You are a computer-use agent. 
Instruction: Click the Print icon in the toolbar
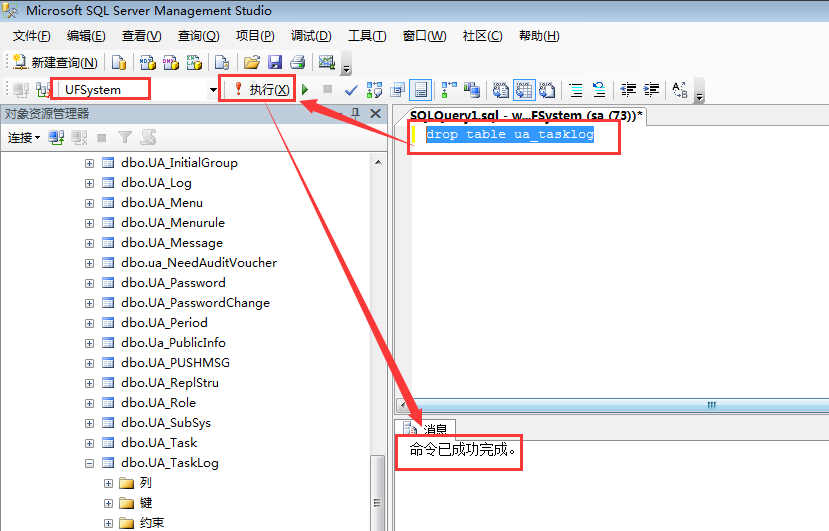click(298, 62)
